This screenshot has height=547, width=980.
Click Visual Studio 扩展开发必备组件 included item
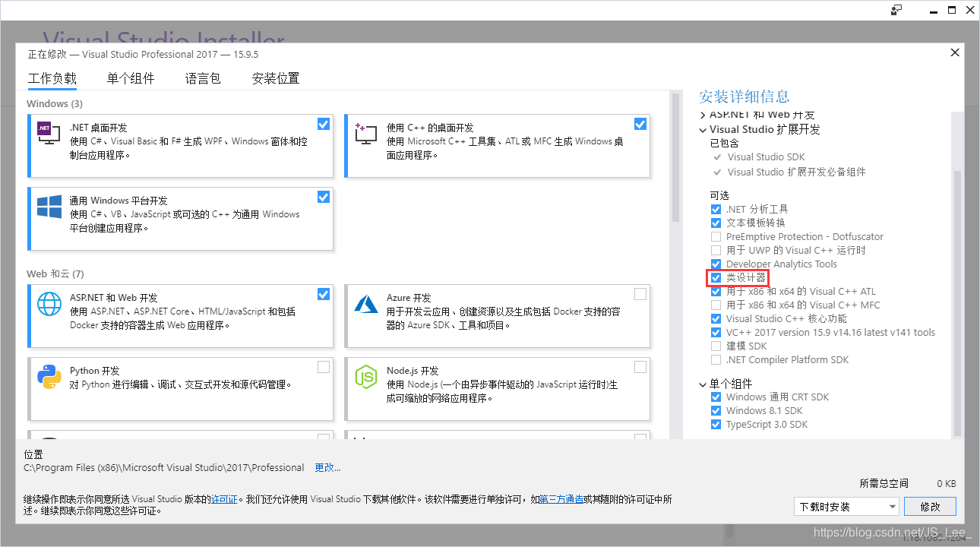point(796,172)
